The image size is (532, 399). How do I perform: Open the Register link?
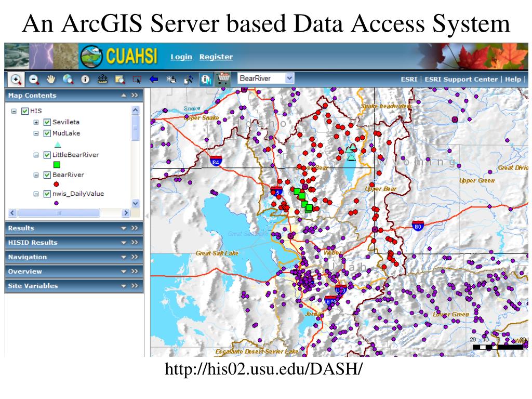(216, 57)
